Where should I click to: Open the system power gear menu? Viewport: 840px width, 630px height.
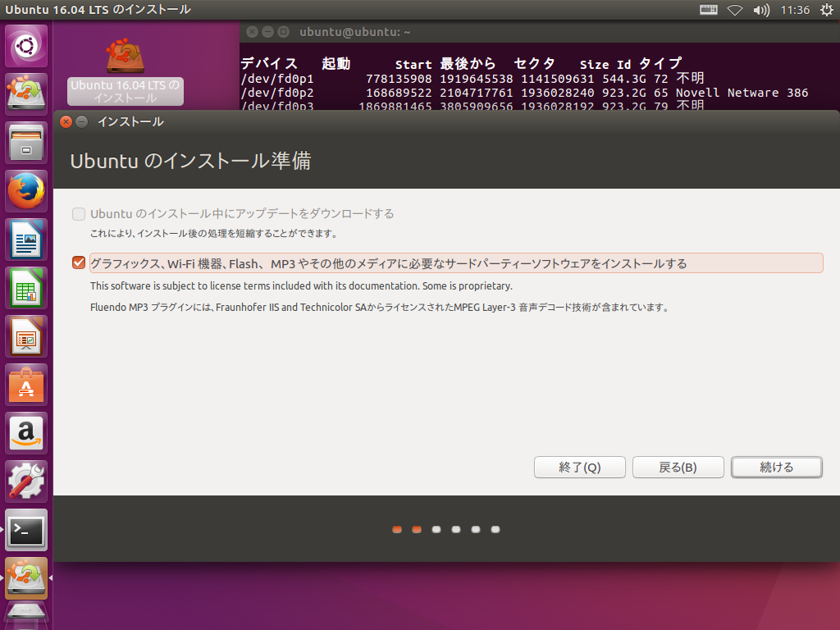tap(827, 10)
